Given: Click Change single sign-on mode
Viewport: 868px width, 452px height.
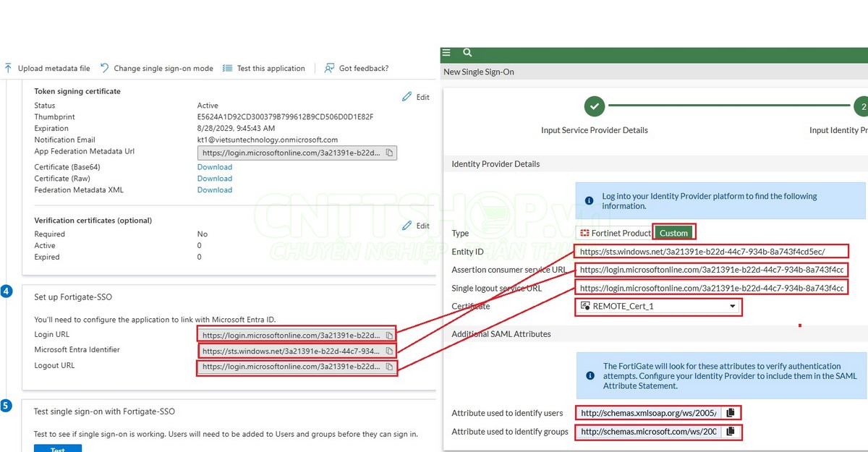Looking at the screenshot, I should [156, 68].
